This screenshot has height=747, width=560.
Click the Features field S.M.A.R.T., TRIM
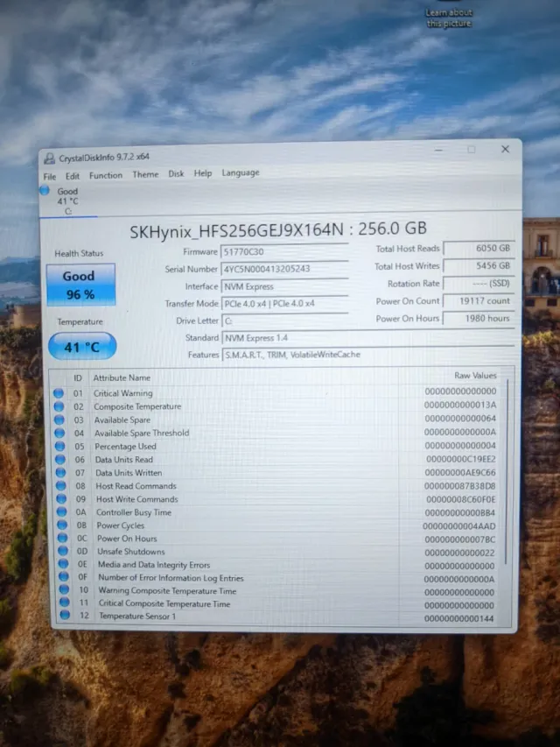(368, 355)
